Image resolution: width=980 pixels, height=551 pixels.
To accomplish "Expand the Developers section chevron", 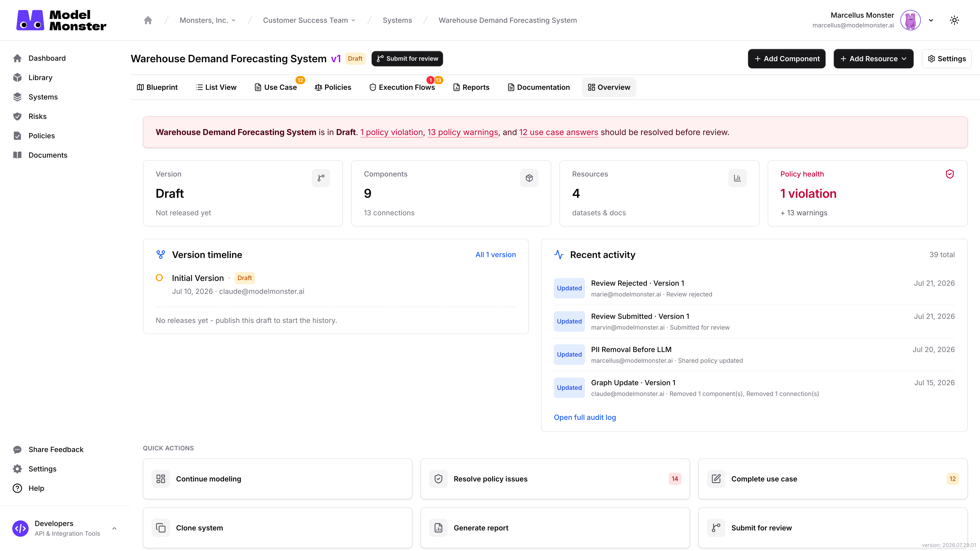I will coord(114,529).
